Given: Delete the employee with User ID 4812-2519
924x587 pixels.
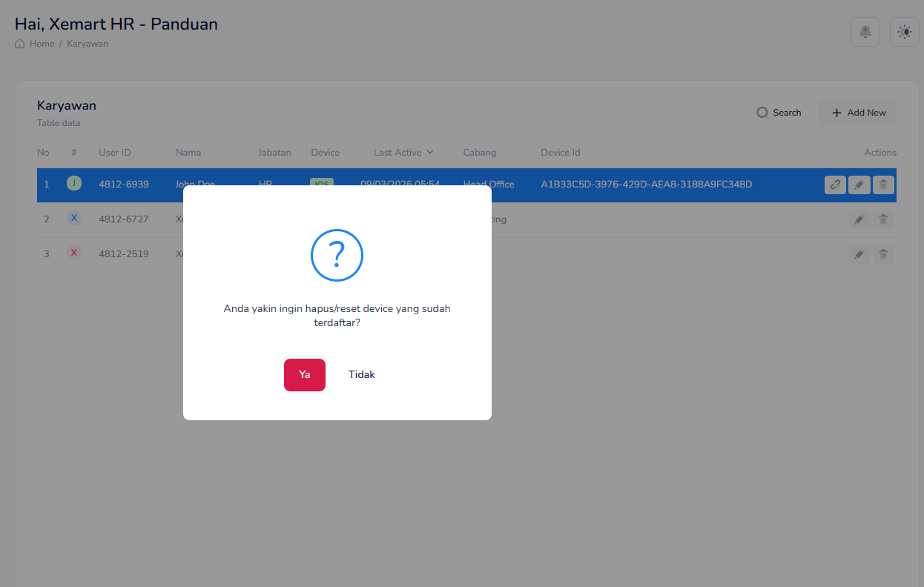Looking at the screenshot, I should pyautogui.click(x=883, y=254).
